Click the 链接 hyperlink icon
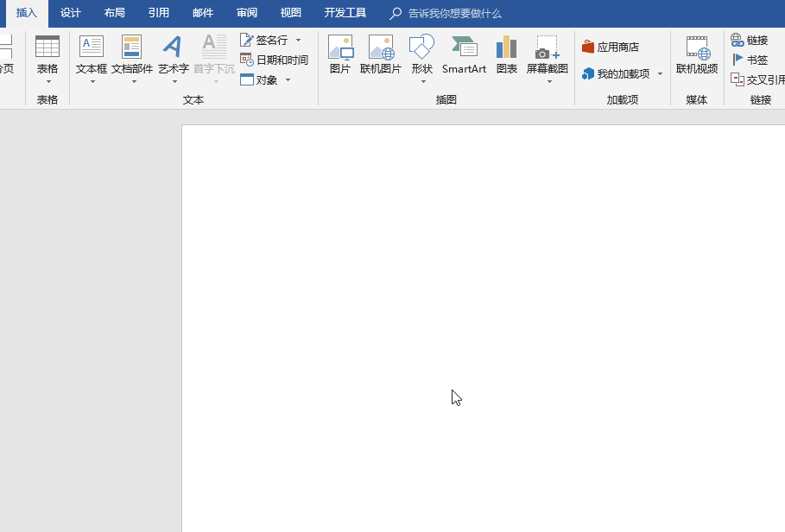Screen dimensions: 785x532 750,40
